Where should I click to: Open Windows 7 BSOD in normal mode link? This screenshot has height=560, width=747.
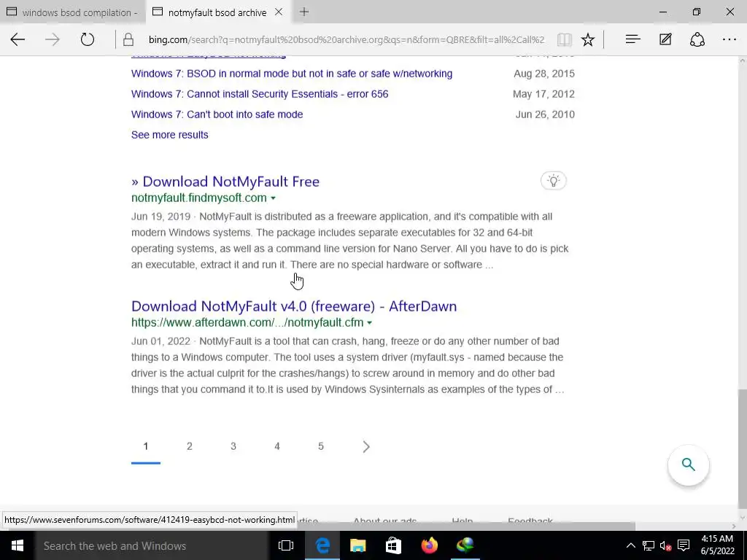[x=292, y=74]
